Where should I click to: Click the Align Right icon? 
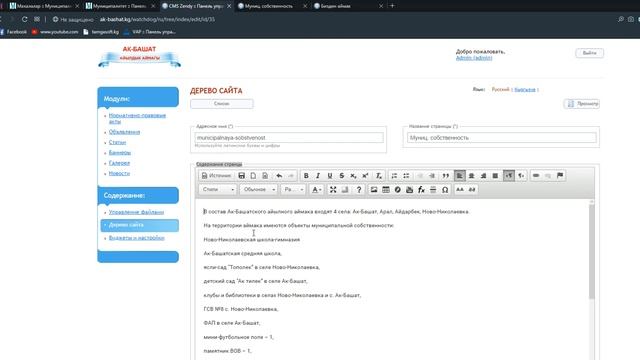click(483, 176)
